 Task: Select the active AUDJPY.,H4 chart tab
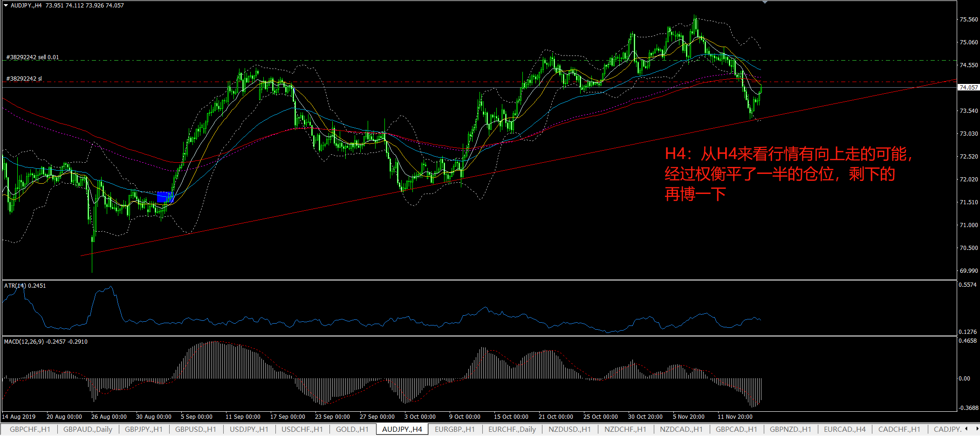(x=402, y=429)
